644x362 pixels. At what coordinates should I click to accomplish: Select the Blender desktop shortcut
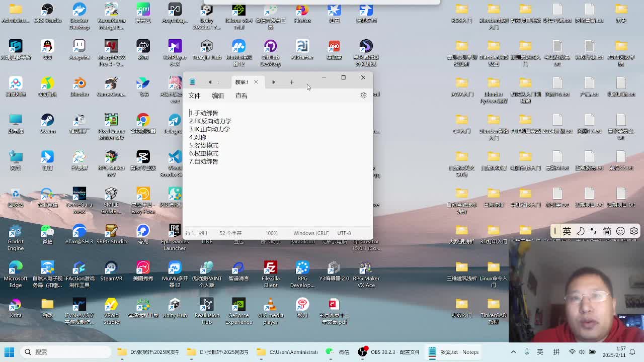click(79, 87)
